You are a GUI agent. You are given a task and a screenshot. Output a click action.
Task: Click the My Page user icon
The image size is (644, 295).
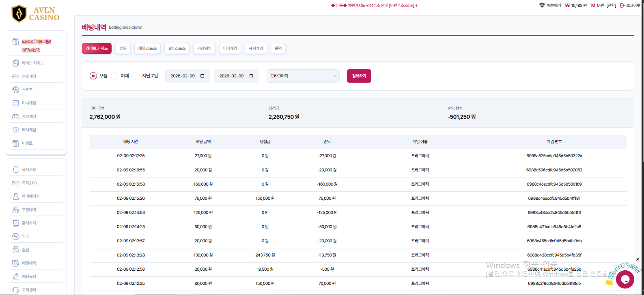[16, 196]
